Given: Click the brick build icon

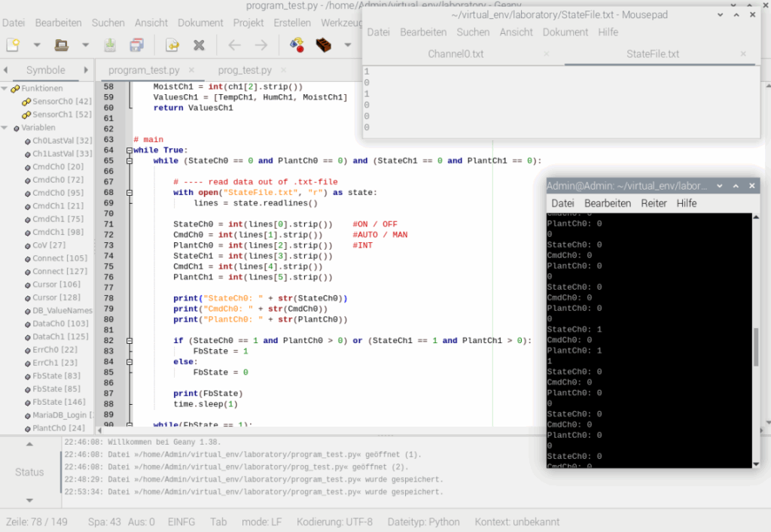Looking at the screenshot, I should click(x=324, y=45).
